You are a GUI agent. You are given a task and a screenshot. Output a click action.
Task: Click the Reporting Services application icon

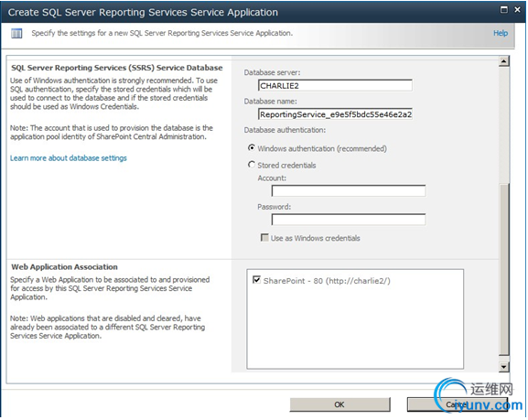16,33
